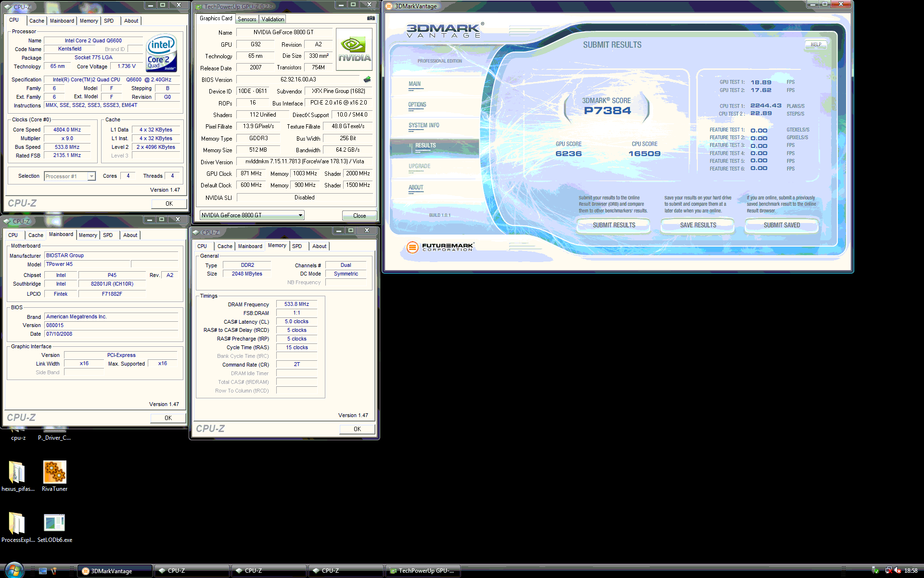
Task: Click the P7384 3DMark score
Action: coord(607,111)
